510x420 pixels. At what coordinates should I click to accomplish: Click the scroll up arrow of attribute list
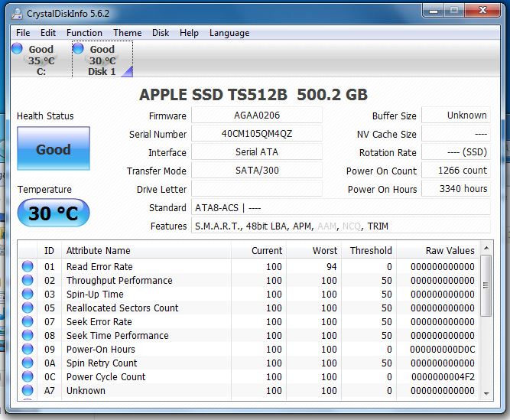coord(486,248)
